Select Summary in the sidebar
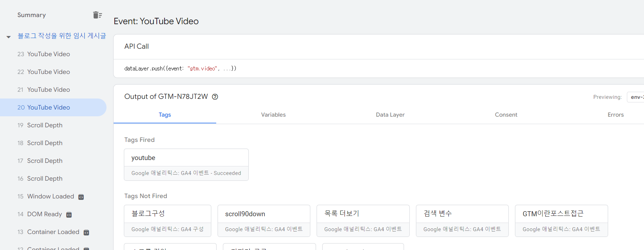 pos(32,15)
